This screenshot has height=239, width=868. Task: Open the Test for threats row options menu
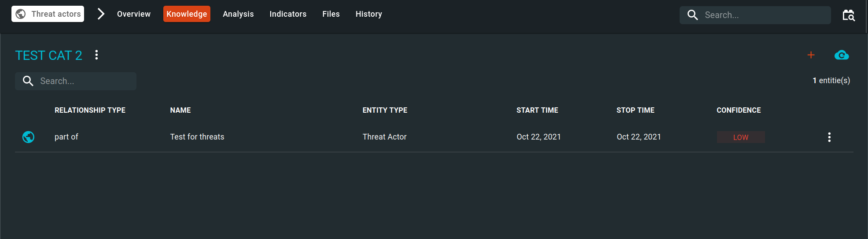pos(829,137)
